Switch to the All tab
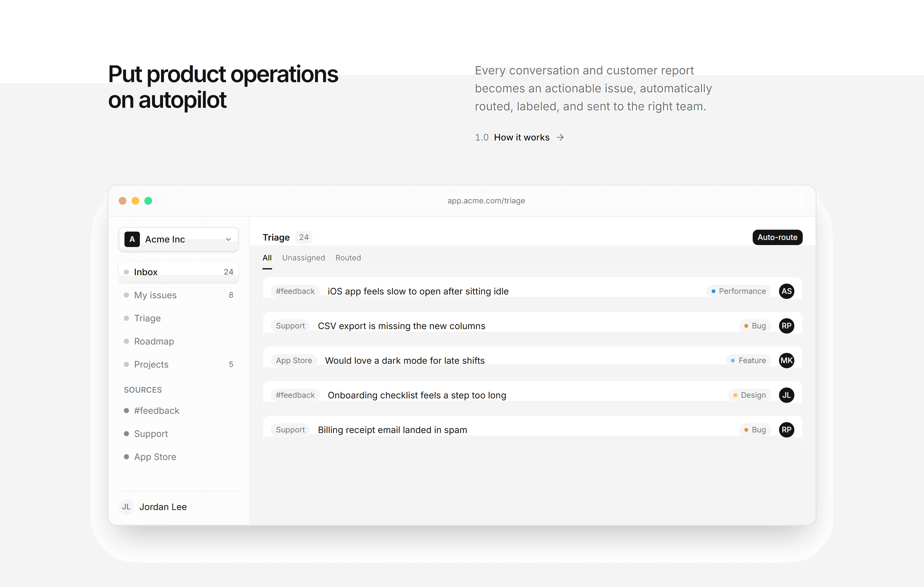 (x=267, y=258)
